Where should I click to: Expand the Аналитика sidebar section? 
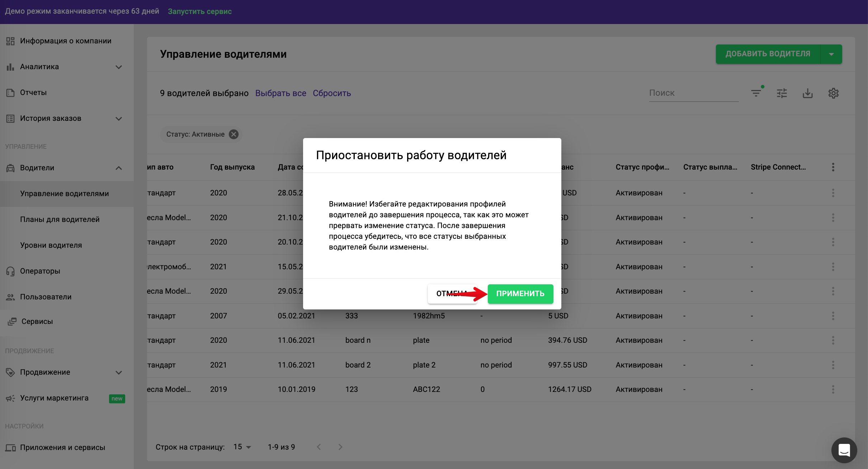pos(119,67)
